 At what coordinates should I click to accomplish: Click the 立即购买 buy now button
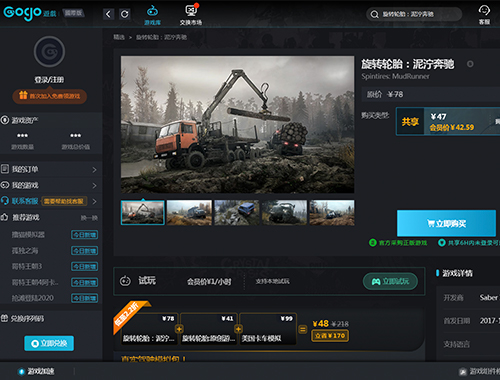(446, 223)
